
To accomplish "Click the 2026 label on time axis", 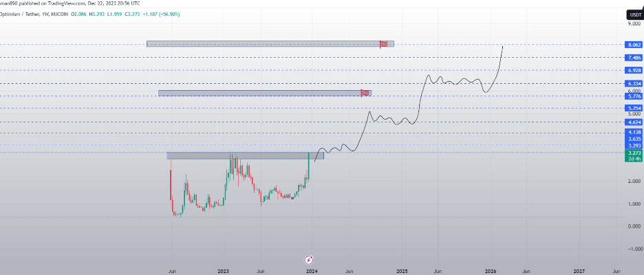I will (491, 272).
